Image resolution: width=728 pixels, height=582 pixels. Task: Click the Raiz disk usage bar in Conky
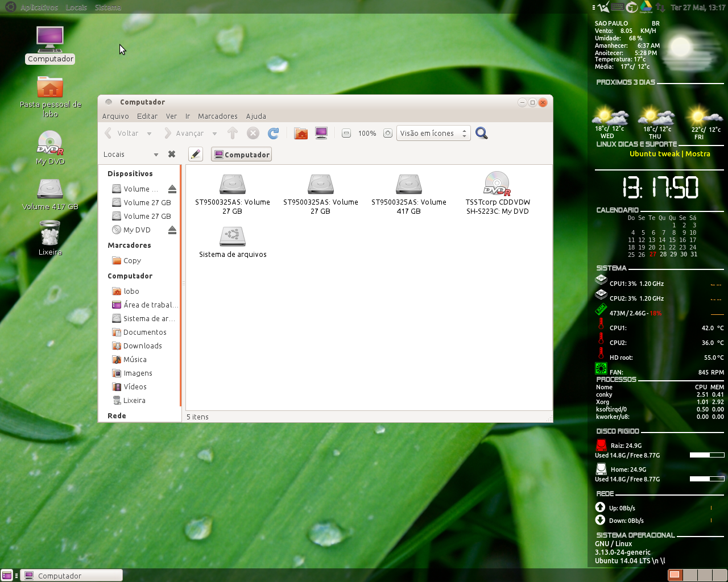(707, 455)
